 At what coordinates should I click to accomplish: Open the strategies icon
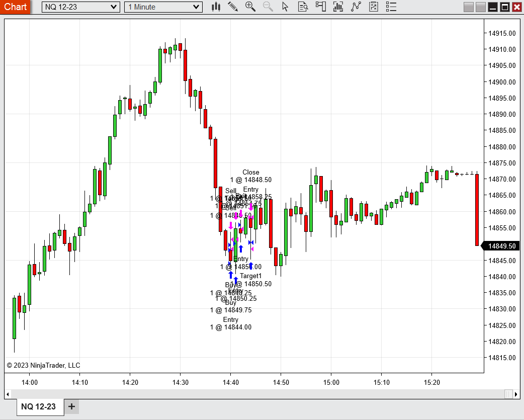(x=374, y=7)
